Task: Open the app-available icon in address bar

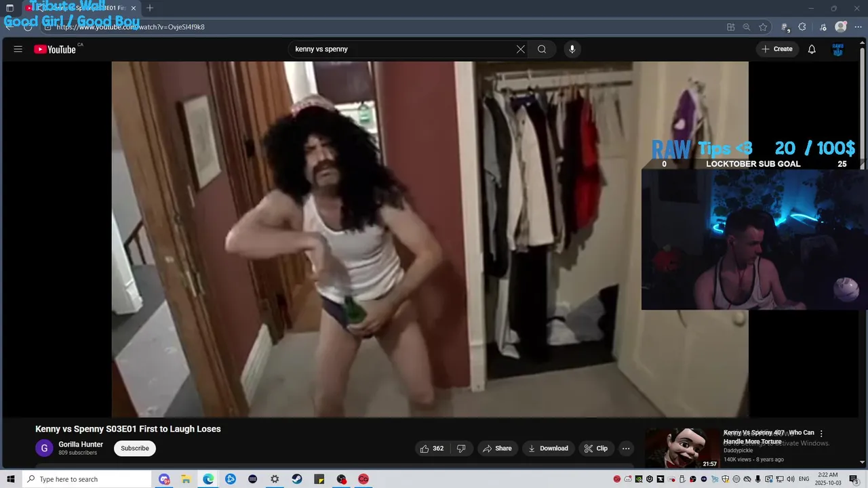Action: coord(730,27)
